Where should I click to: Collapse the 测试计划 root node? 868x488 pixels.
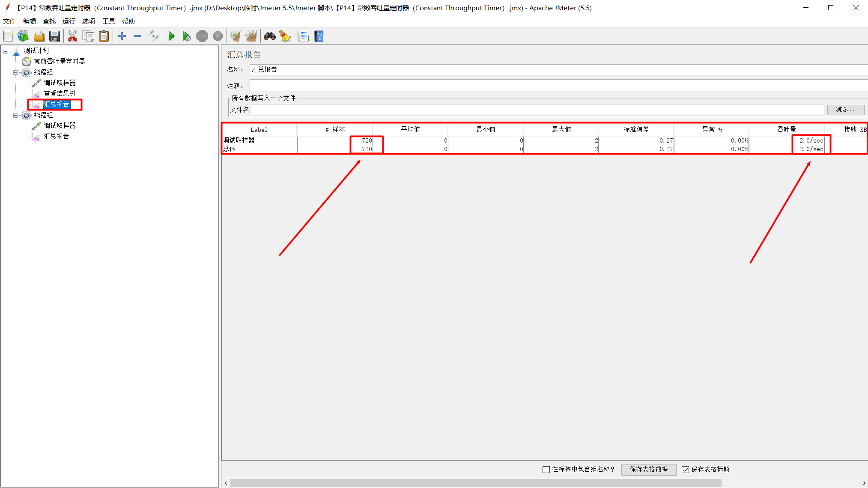[x=6, y=51]
